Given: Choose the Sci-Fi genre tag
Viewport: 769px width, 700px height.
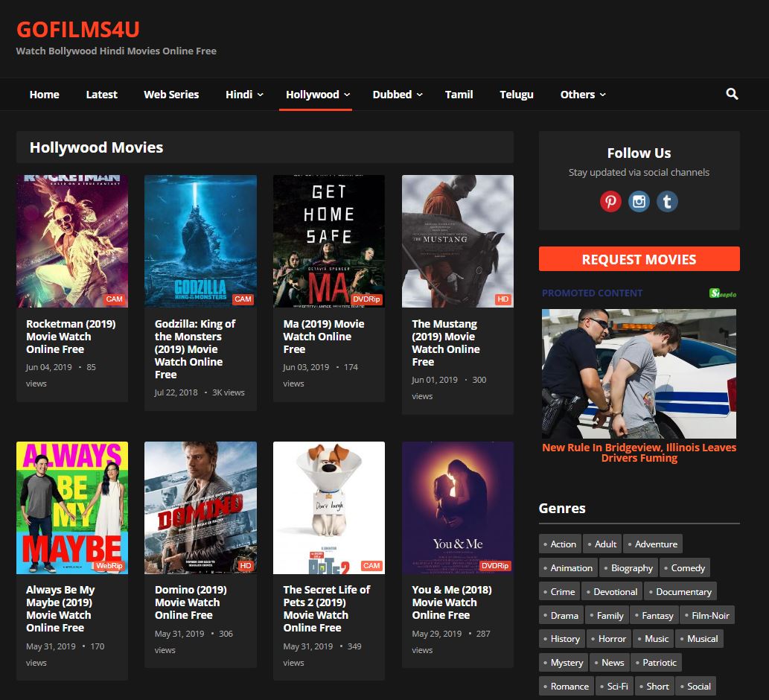Looking at the screenshot, I should 614,687.
